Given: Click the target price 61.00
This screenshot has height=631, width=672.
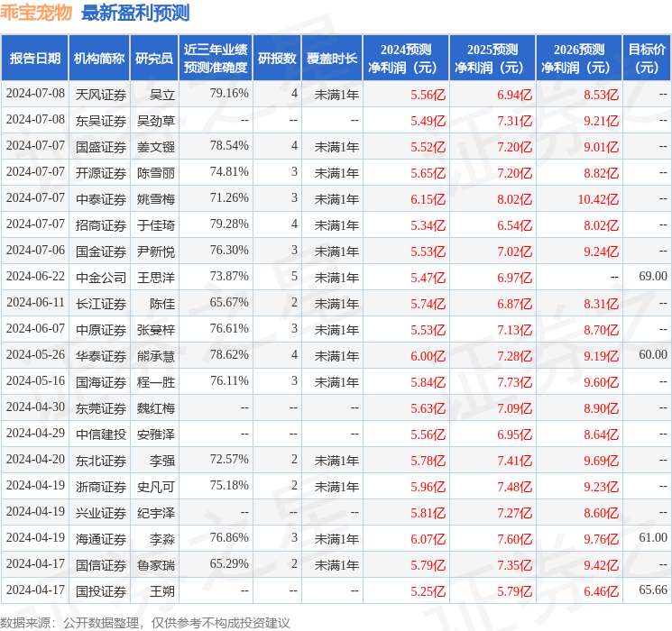Looking at the screenshot, I should pos(653,537).
